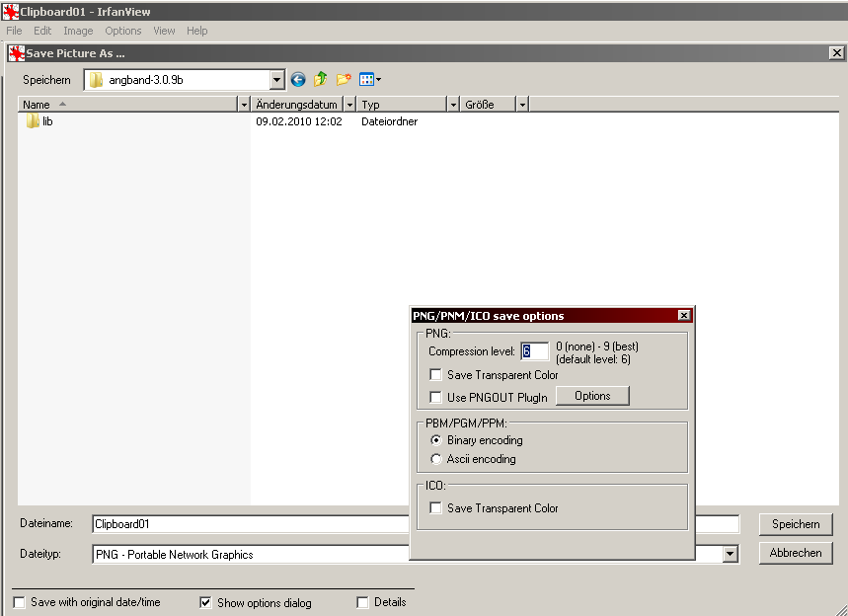Enable Use PNGOUT PlugIn checkbox
Viewport: 848px width, 616px height.
click(435, 397)
